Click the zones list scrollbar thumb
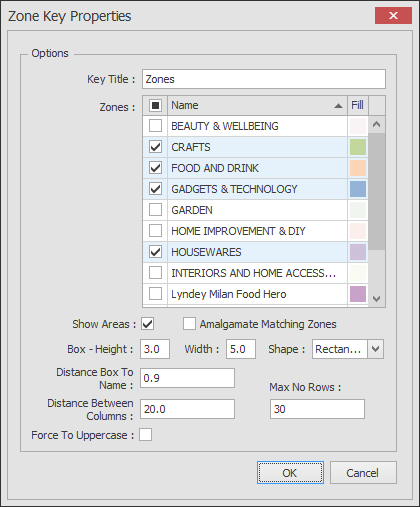 click(377, 191)
